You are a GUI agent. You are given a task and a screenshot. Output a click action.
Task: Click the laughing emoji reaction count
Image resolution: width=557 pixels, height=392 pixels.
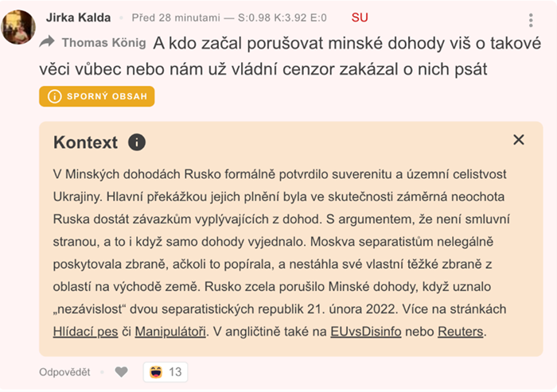(x=166, y=371)
